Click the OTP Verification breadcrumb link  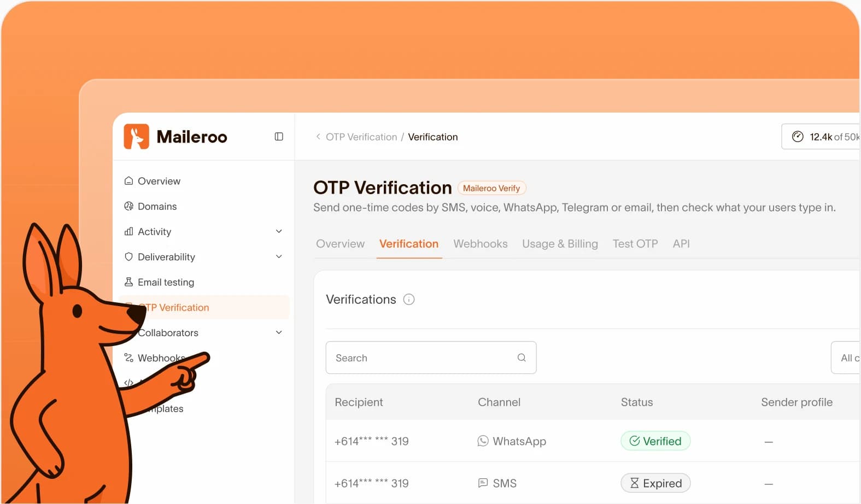point(361,137)
